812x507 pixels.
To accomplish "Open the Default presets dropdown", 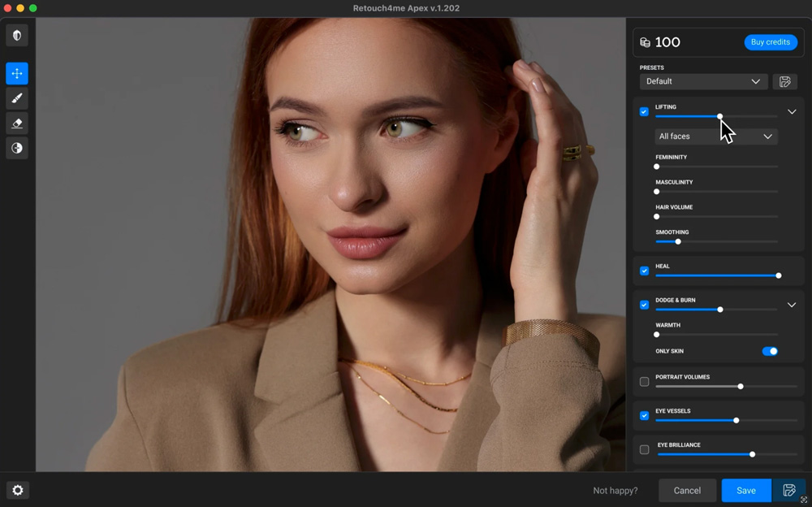I will 703,82.
